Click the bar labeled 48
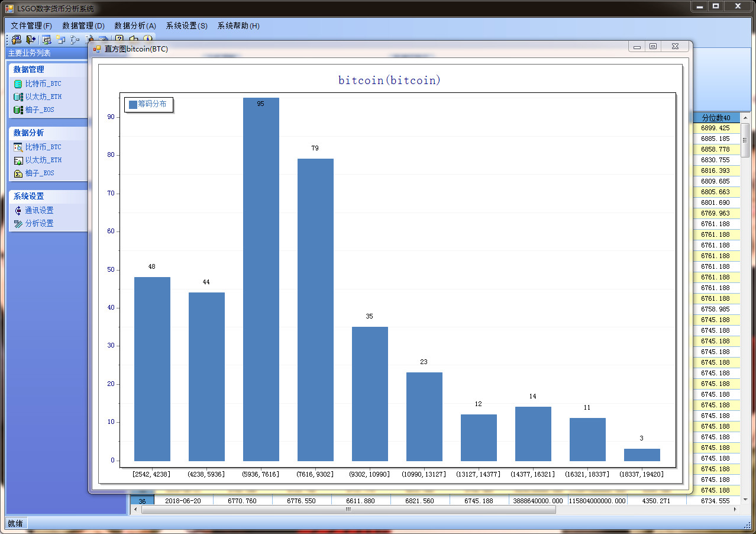This screenshot has height=534, width=756. tap(152, 369)
